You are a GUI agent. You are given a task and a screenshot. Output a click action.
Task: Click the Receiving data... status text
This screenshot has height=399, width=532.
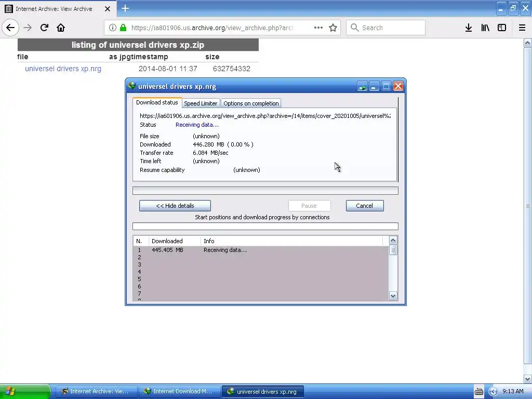[x=197, y=125]
